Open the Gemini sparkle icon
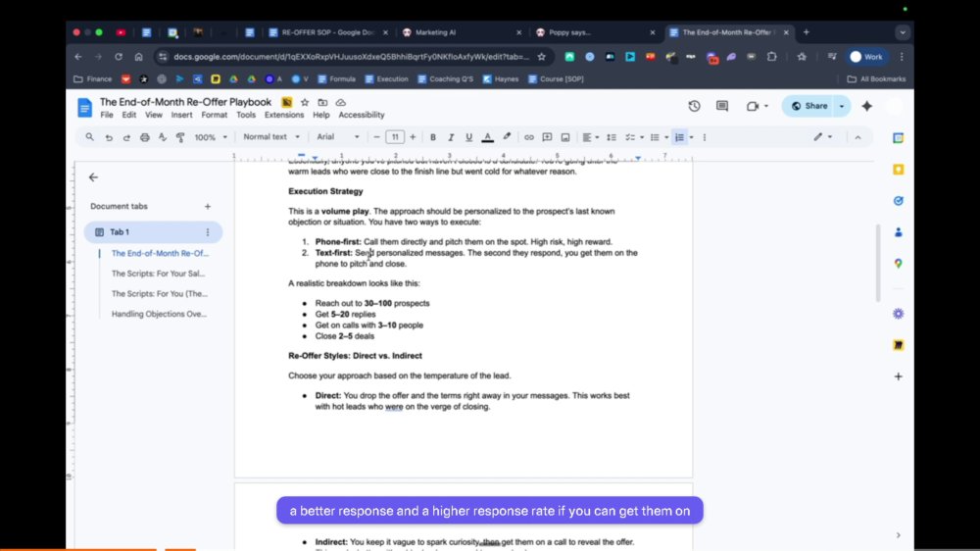Viewport: 980px width, 551px height. (867, 106)
